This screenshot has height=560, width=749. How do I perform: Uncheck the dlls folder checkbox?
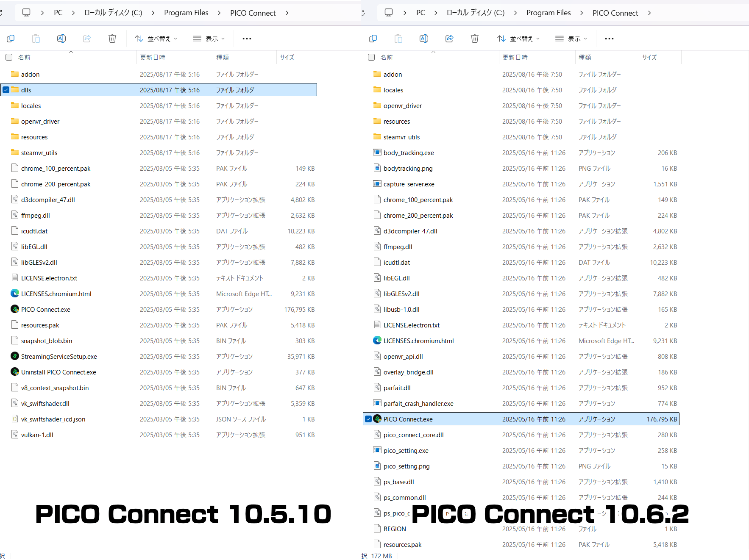coord(6,90)
